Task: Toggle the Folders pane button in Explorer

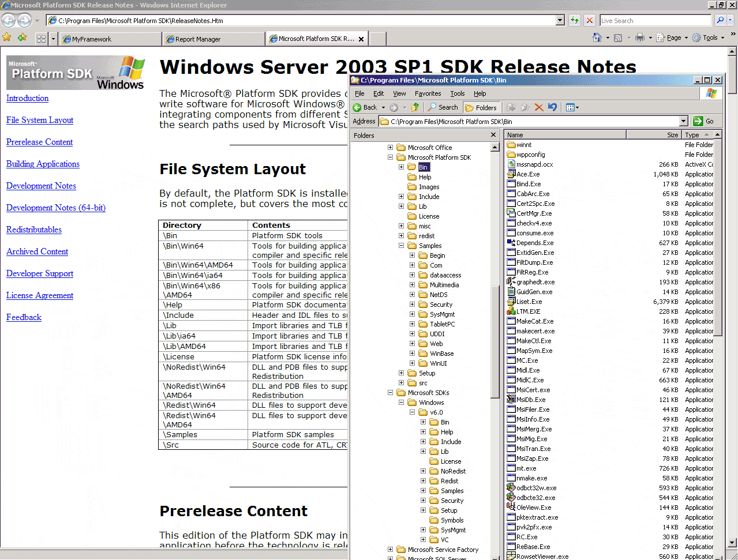Action: (481, 107)
